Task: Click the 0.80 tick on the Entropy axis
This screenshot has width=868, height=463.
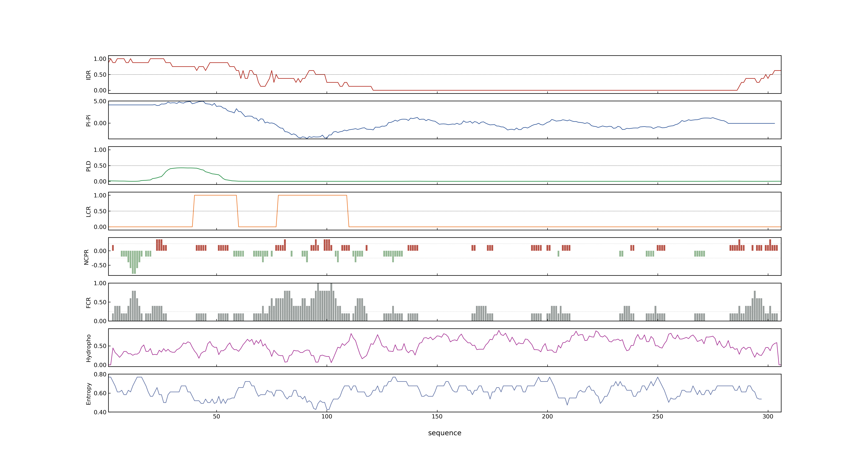Action: 100,374
